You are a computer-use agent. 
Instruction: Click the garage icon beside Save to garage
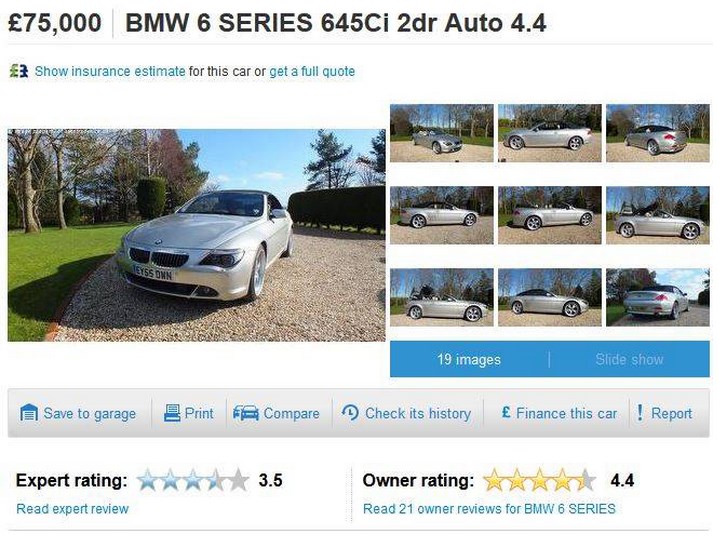click(29, 413)
